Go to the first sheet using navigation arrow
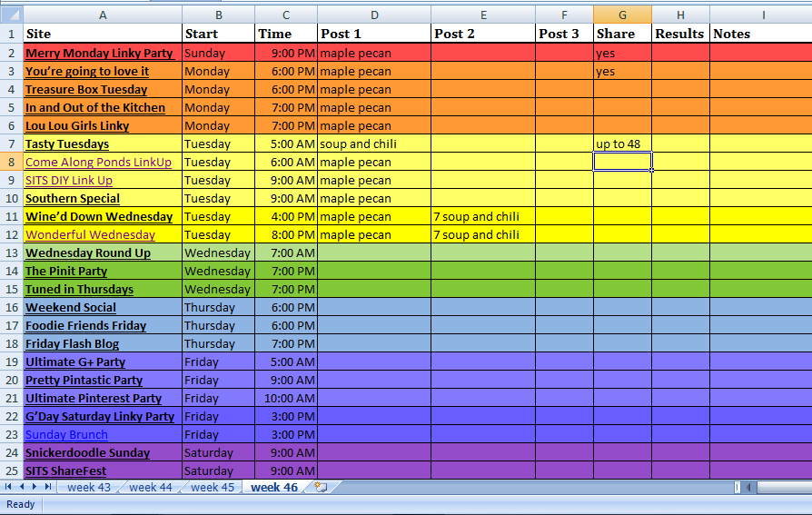 click(8, 487)
